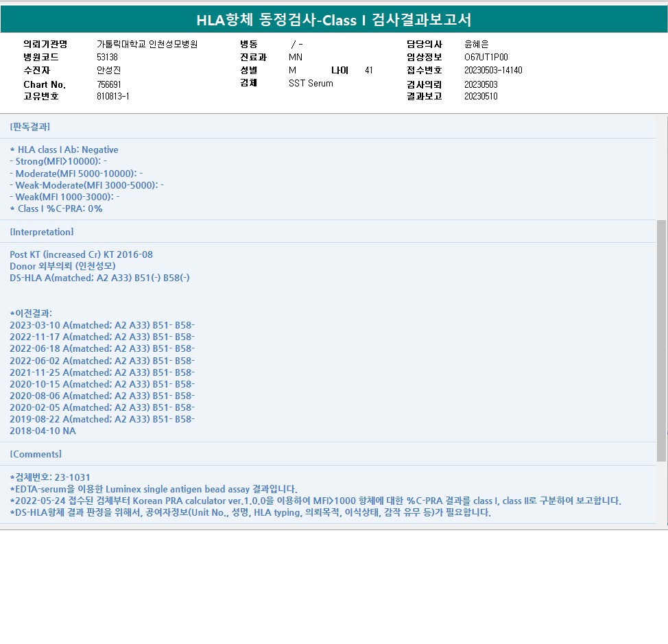Click the line 'Post KT (increased Cr) KT 2016-08'

(81, 254)
